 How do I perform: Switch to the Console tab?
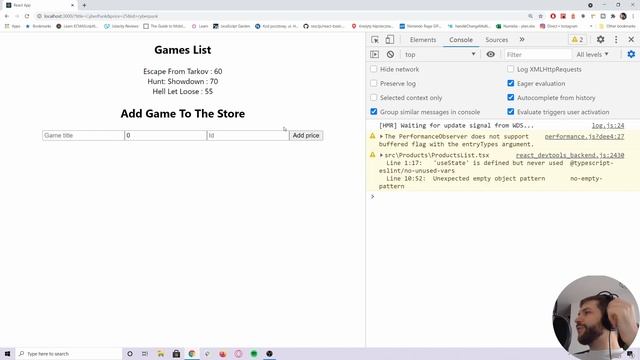point(461,40)
